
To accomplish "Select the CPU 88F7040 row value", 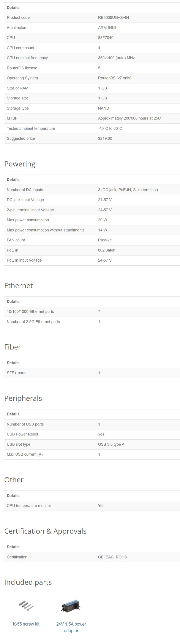I will [x=106, y=37].
